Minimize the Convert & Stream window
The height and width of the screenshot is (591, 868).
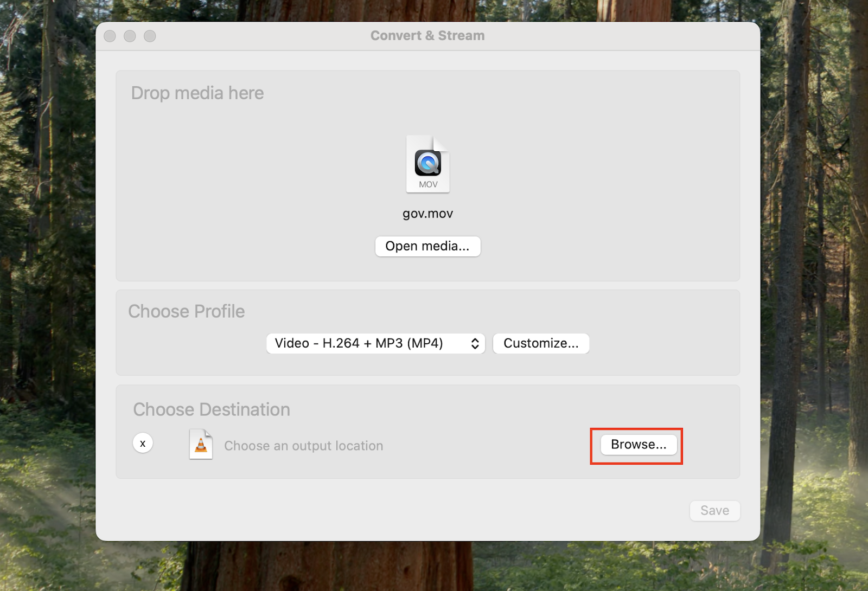(x=130, y=36)
